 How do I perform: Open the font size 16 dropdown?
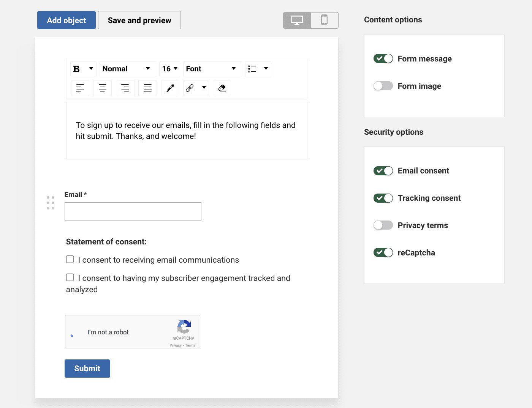click(x=169, y=69)
